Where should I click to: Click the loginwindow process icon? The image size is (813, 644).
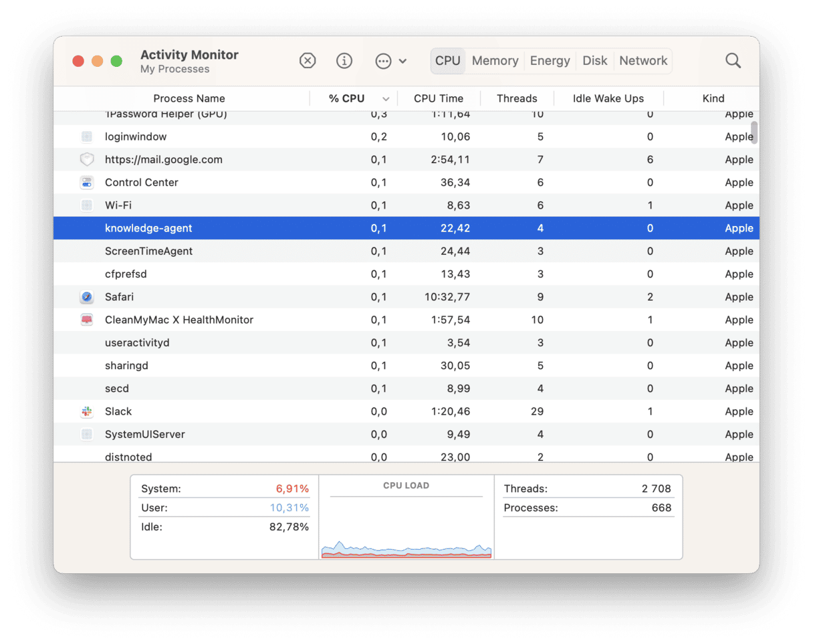(86, 136)
